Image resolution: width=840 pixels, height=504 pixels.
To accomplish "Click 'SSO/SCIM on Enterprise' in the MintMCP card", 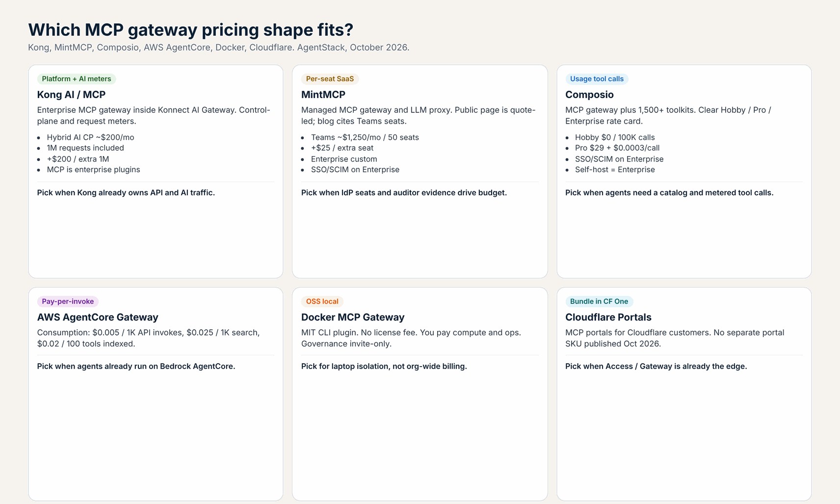I will coord(355,170).
